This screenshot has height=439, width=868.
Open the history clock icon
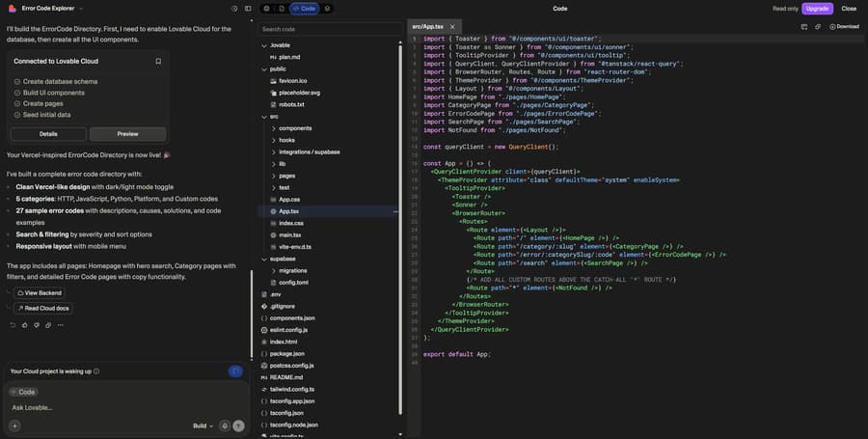(234, 9)
